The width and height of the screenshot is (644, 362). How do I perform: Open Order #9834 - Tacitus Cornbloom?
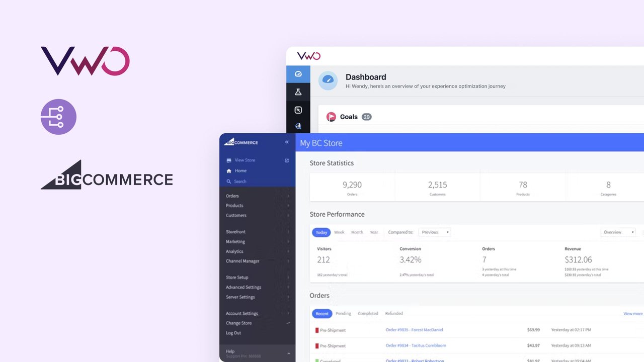pyautogui.click(x=416, y=345)
